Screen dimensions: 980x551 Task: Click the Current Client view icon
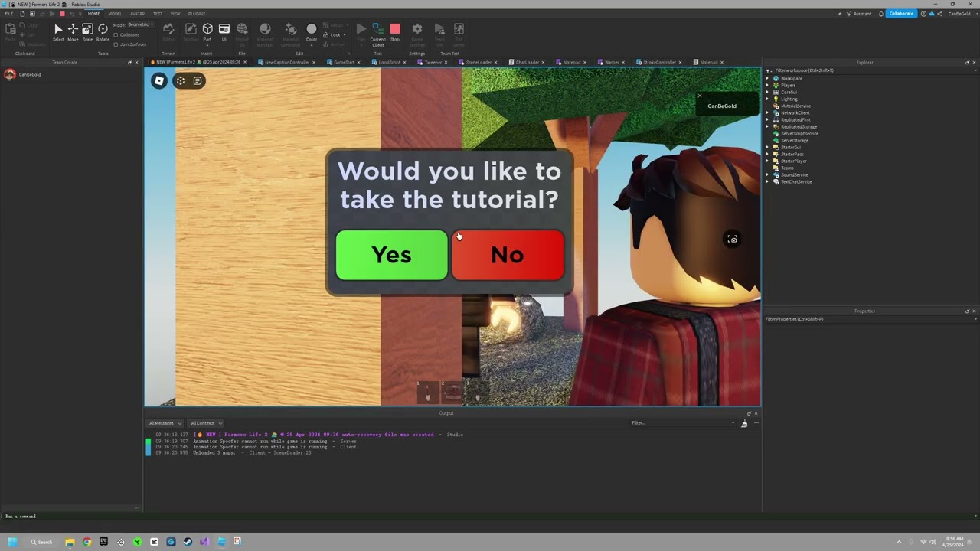378,29
